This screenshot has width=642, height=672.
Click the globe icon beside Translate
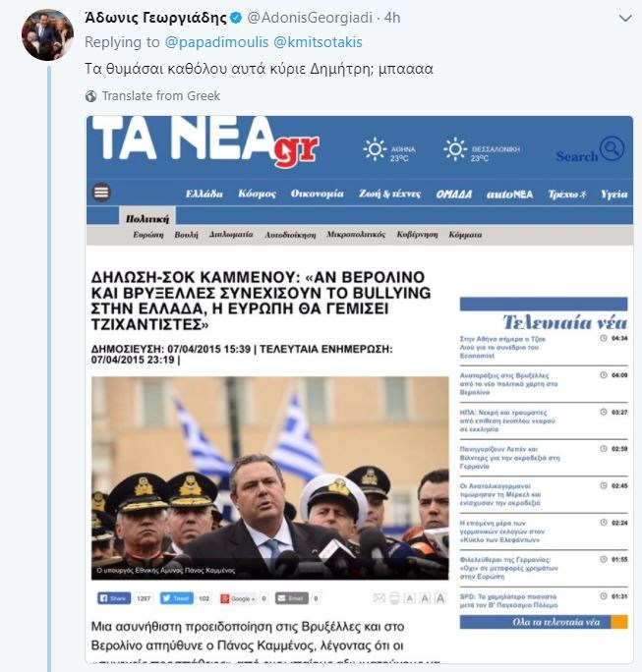[90, 96]
